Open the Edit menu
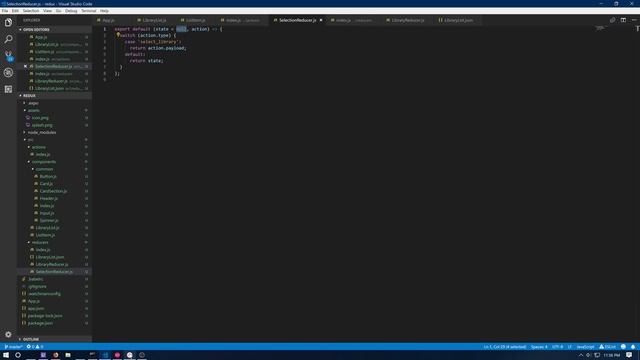Screen dimensions: 640x360 [15, 11]
